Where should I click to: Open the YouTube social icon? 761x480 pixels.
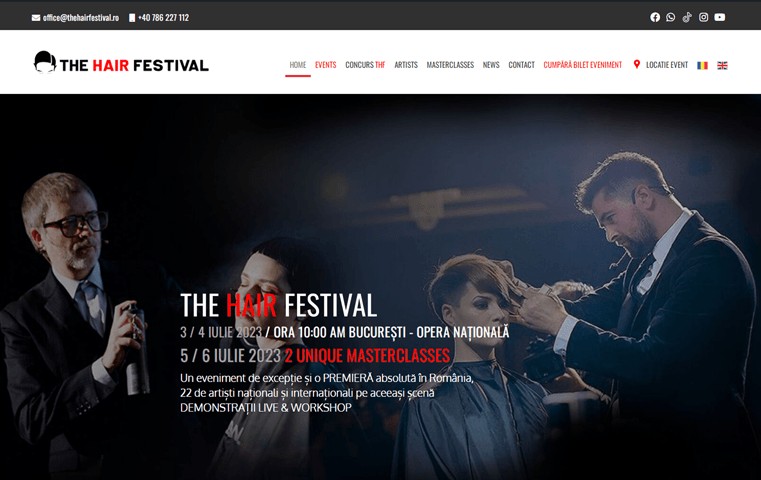[x=720, y=17]
